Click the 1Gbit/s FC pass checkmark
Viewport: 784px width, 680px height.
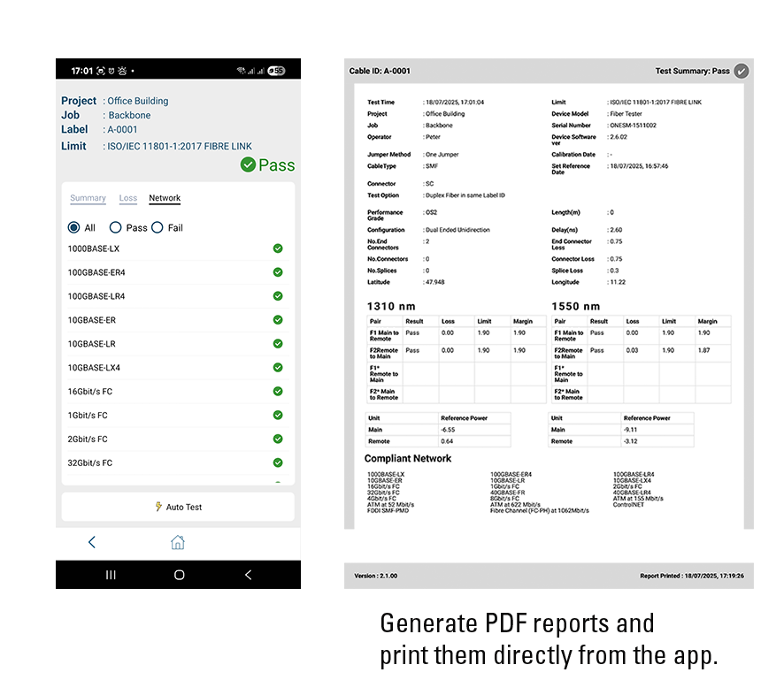click(x=278, y=416)
